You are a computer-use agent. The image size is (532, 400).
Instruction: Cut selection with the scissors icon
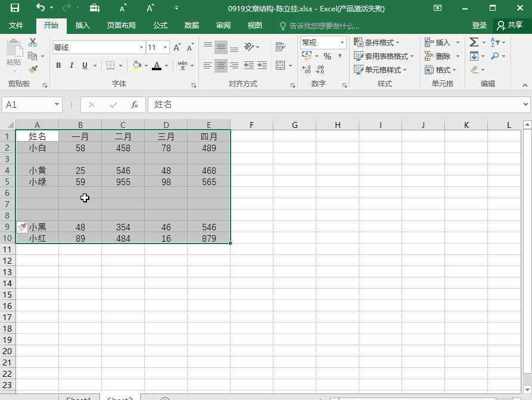(33, 42)
